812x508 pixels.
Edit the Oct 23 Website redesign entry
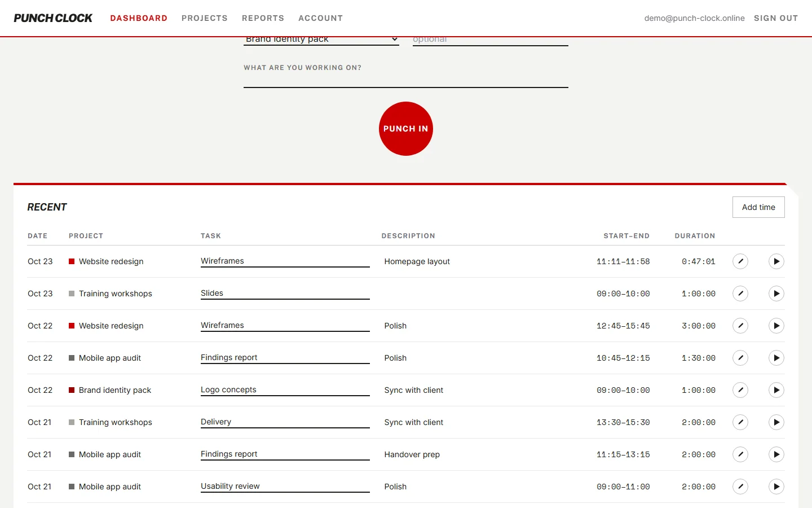coord(740,261)
